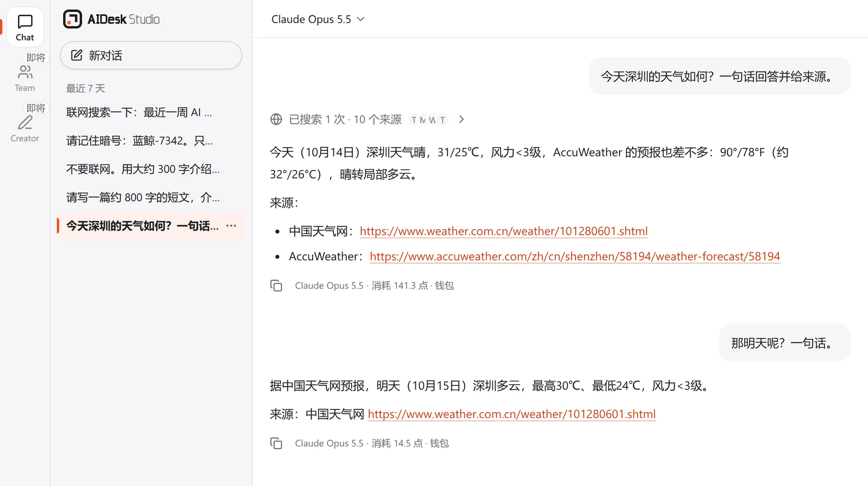Click 消耗 14.5 点 · 钱包 usage text
The image size is (868, 486).
coord(410,443)
